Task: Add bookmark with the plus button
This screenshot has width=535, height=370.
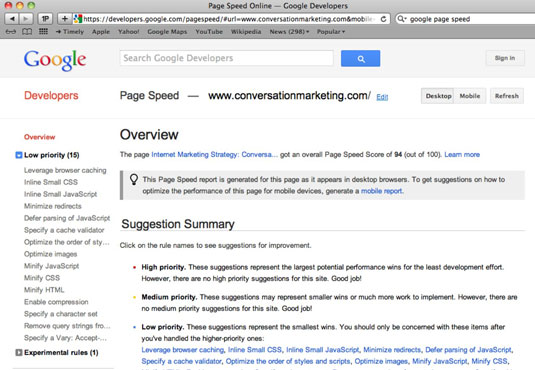Action: [64, 19]
